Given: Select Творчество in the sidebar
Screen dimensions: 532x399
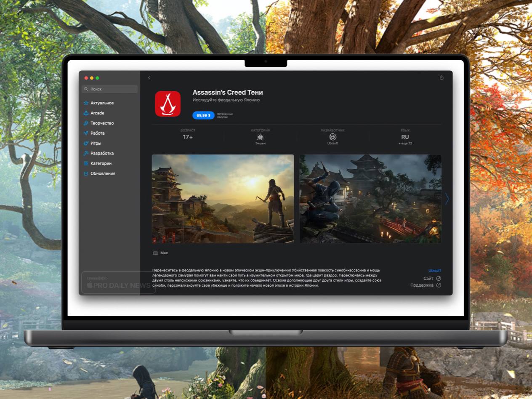Looking at the screenshot, I should tap(102, 123).
